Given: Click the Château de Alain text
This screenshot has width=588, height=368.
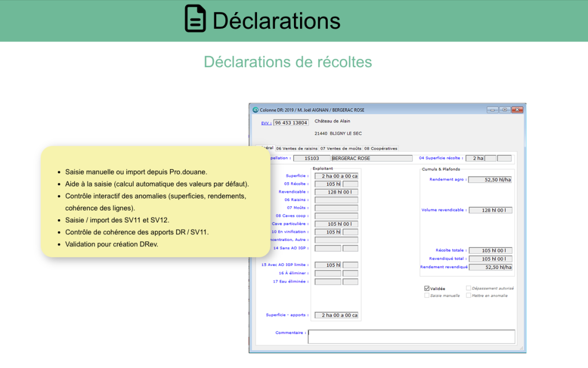Looking at the screenshot, I should point(332,121).
